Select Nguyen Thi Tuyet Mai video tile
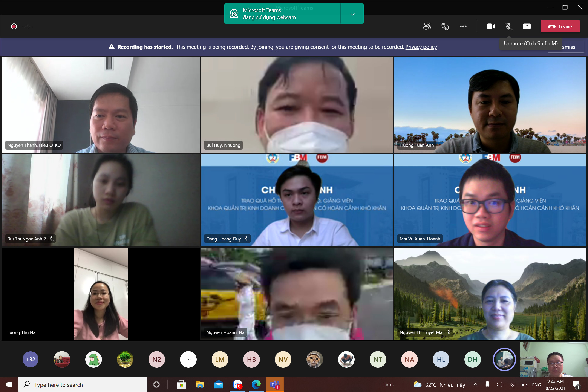The height and width of the screenshot is (392, 588). tap(490, 294)
